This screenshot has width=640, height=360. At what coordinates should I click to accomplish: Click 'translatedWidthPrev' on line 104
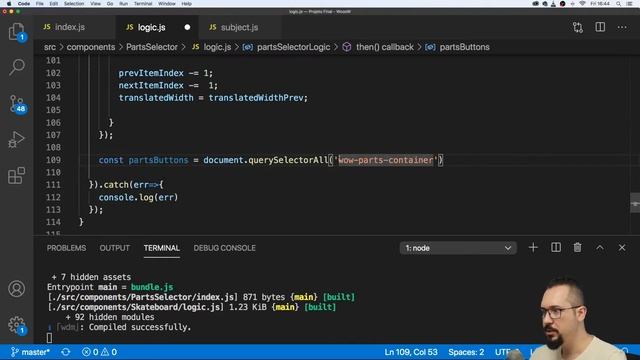click(256, 98)
